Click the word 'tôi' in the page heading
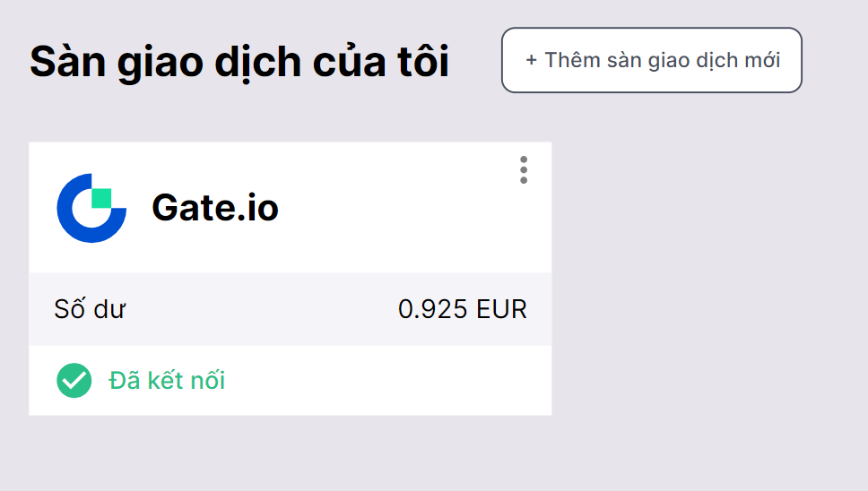The width and height of the screenshot is (868, 491). pyautogui.click(x=423, y=61)
